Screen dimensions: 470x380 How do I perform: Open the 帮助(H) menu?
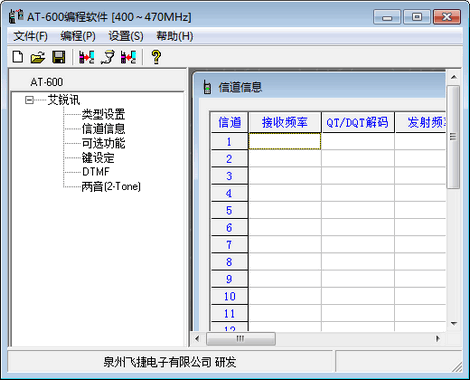click(175, 36)
